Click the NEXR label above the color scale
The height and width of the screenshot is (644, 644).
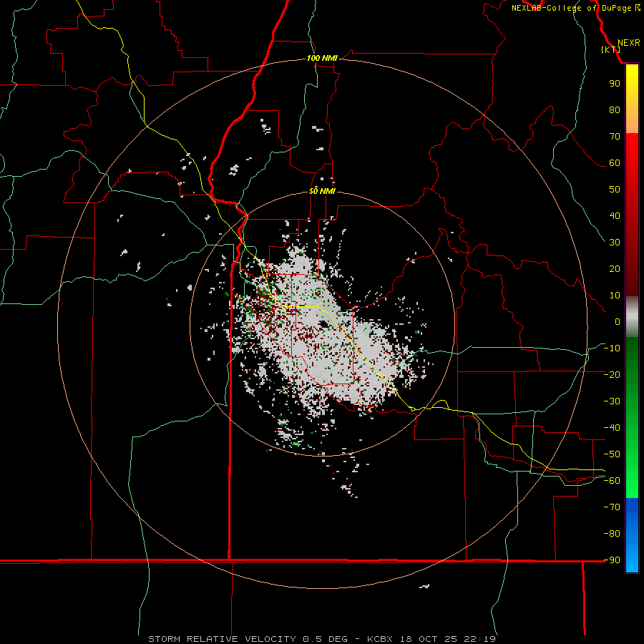click(x=628, y=43)
